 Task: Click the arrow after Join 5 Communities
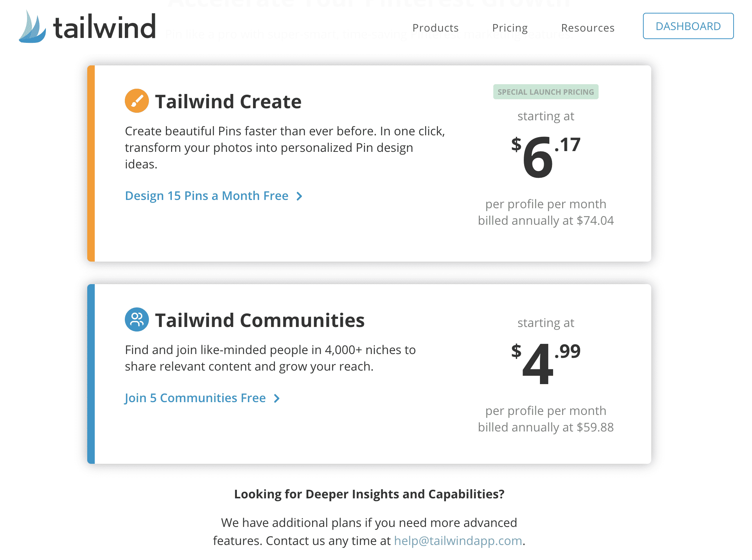pos(277,398)
